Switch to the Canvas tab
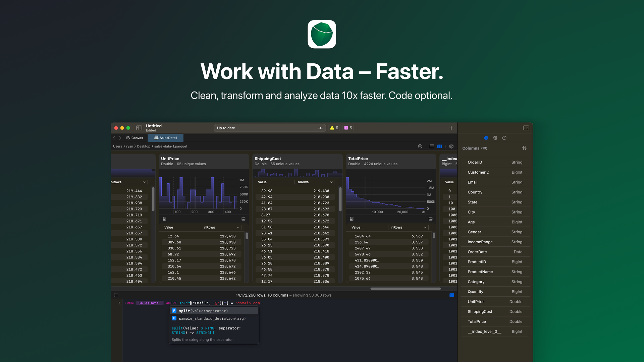644x362 pixels. 135,138
